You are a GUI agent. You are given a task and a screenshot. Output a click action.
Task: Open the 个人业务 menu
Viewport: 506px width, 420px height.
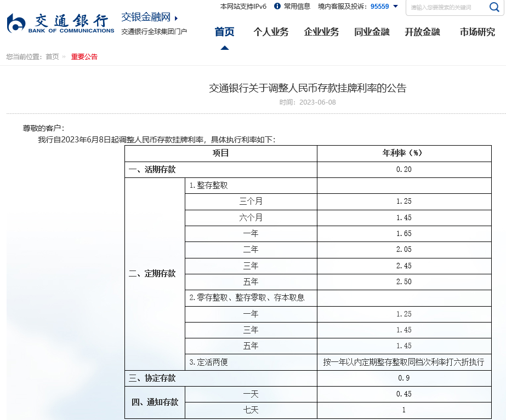[x=271, y=32]
